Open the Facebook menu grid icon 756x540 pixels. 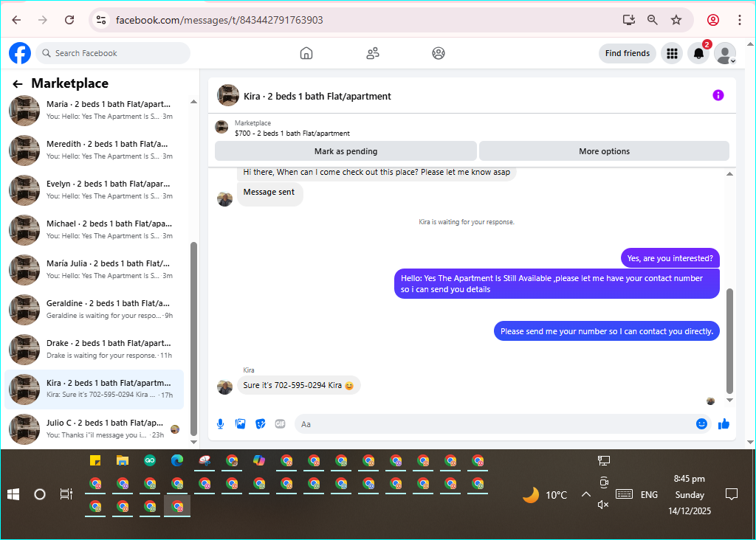coord(672,53)
